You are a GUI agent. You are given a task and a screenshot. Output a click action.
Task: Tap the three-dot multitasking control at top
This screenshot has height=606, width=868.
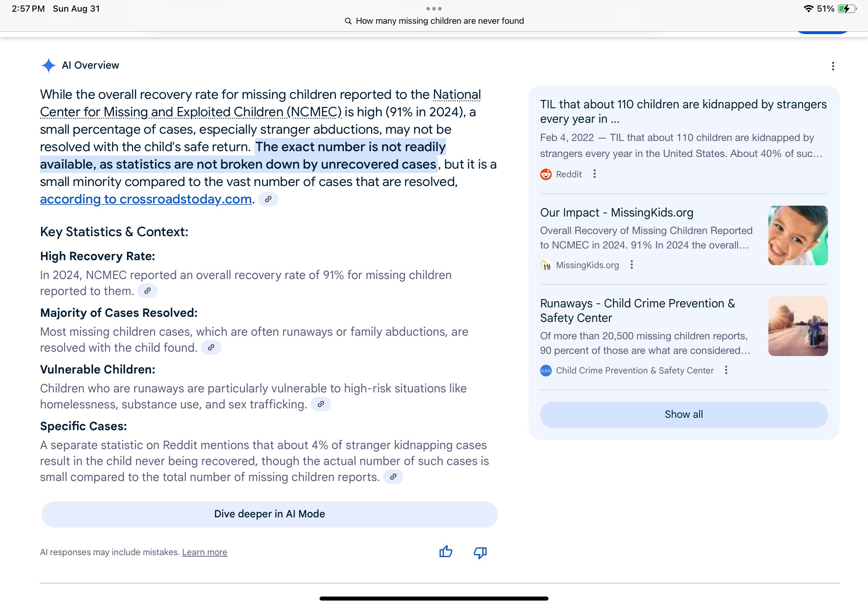tap(434, 8)
